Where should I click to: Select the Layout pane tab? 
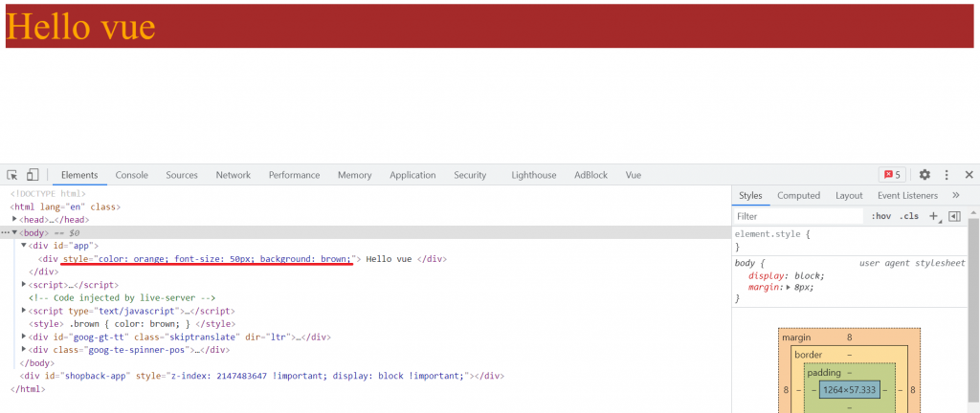pos(849,195)
